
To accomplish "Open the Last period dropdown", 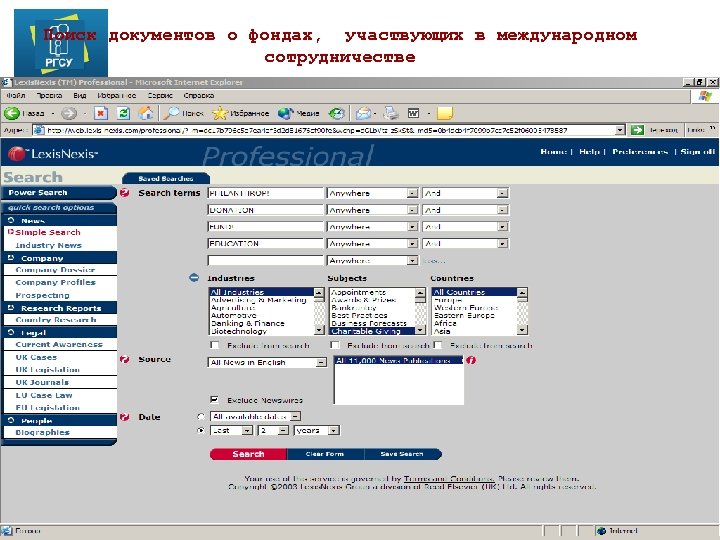I will tap(247, 430).
